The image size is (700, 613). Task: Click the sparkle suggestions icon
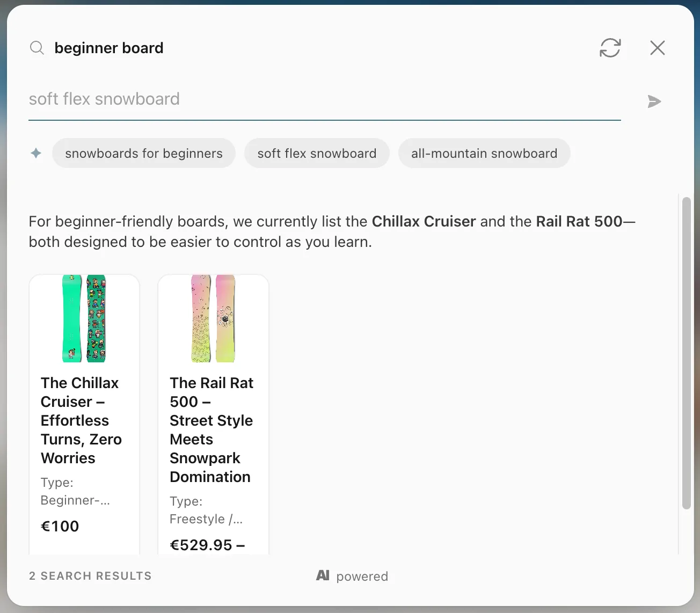pos(36,153)
